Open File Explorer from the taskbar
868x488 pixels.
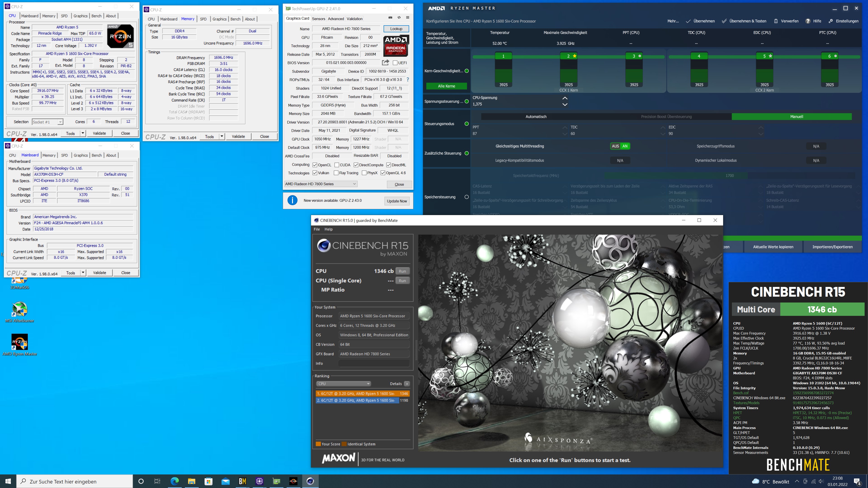click(x=191, y=481)
